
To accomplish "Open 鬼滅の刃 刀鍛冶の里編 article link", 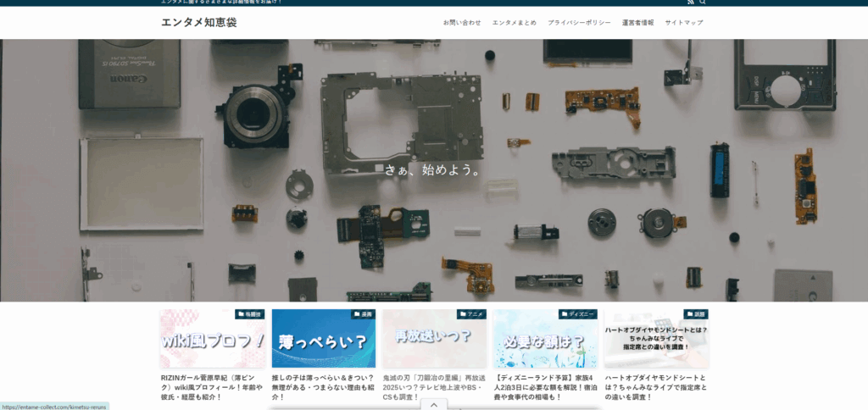I will click(x=433, y=387).
